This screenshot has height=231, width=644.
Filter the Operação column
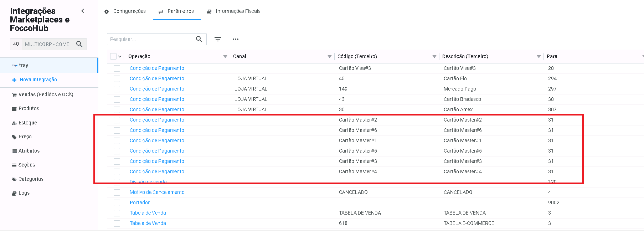225,57
